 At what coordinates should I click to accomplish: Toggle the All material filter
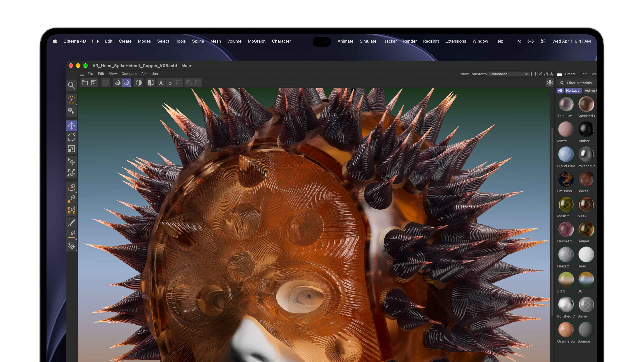(560, 90)
